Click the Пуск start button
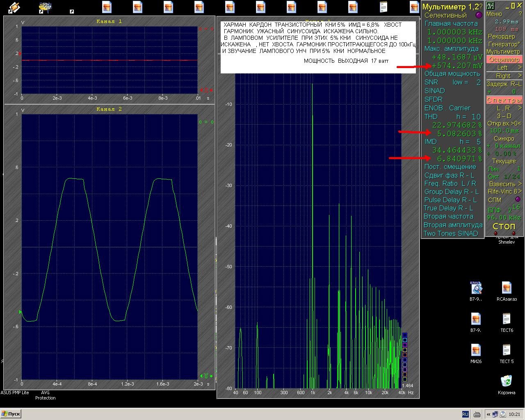 (x=11, y=414)
